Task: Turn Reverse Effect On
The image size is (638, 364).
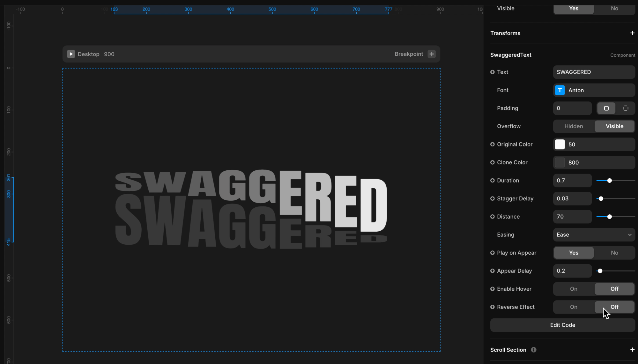Action: 573,307
